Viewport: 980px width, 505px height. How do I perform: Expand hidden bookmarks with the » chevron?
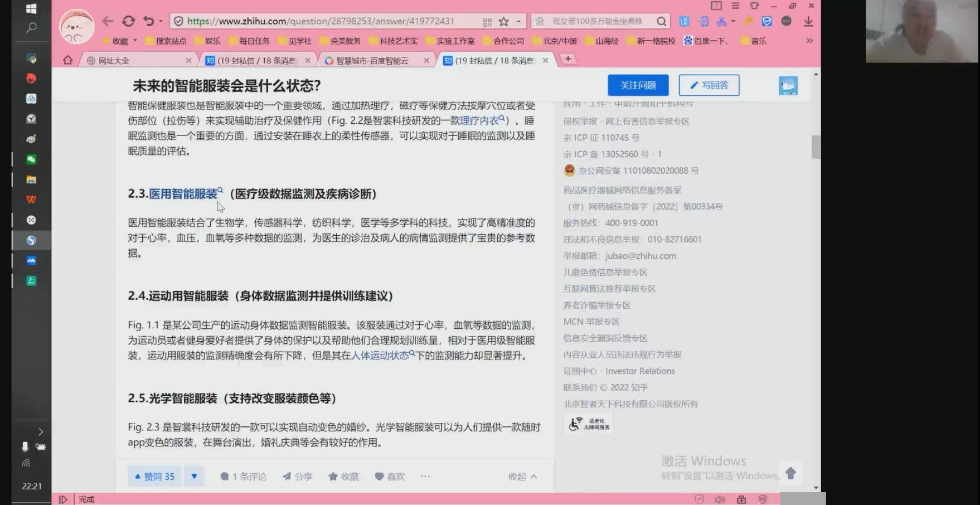click(x=809, y=40)
